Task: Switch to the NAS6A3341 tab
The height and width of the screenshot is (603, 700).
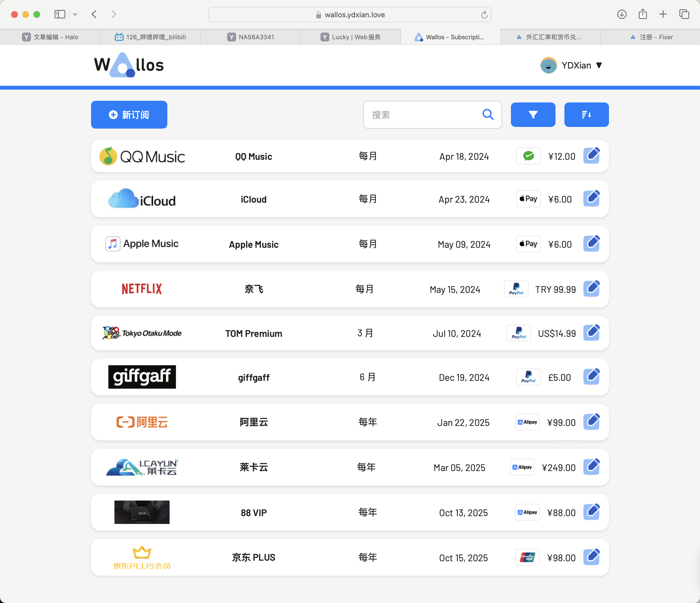Action: pyautogui.click(x=250, y=37)
